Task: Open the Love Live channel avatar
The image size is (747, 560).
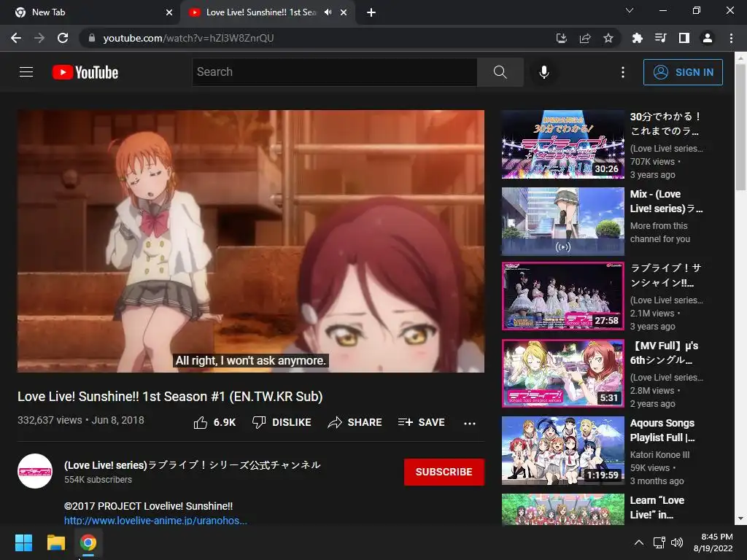Action: 35,471
